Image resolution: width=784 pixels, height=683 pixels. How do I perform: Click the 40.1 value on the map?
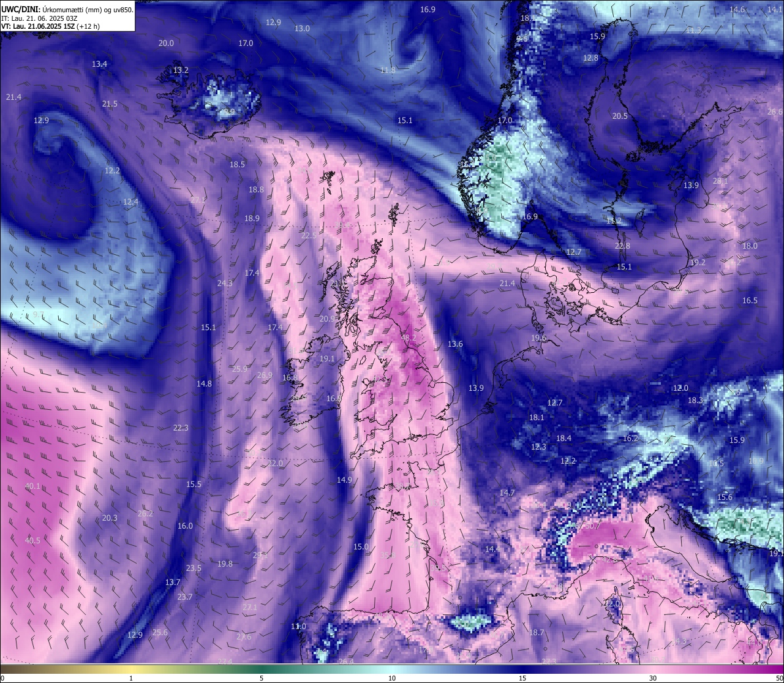pyautogui.click(x=32, y=486)
